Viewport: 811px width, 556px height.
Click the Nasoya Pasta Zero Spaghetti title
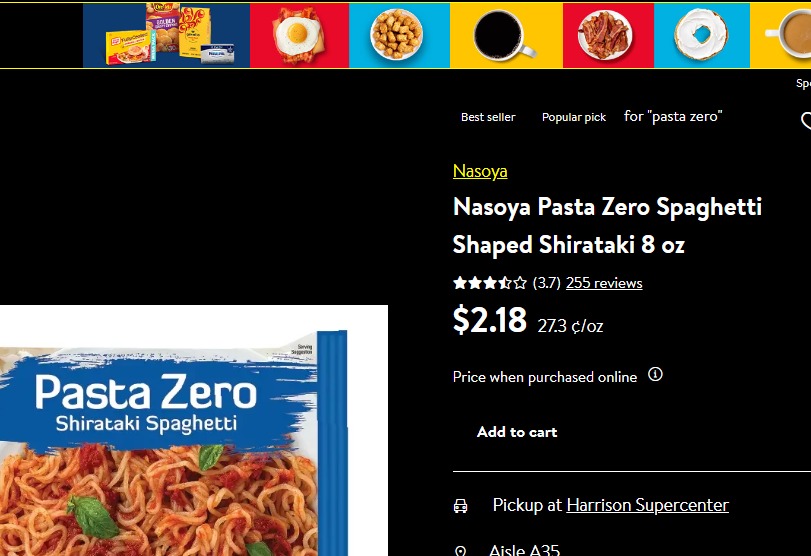[607, 225]
